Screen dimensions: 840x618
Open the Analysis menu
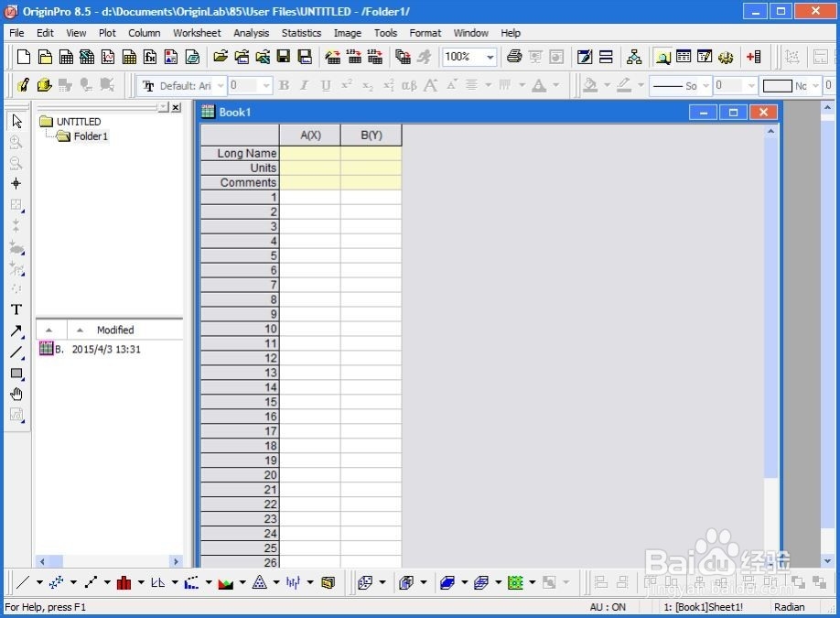252,33
